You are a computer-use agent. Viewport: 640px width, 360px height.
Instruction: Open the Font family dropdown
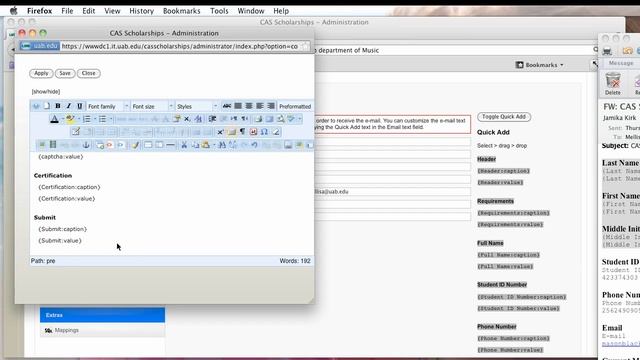pyautogui.click(x=108, y=106)
